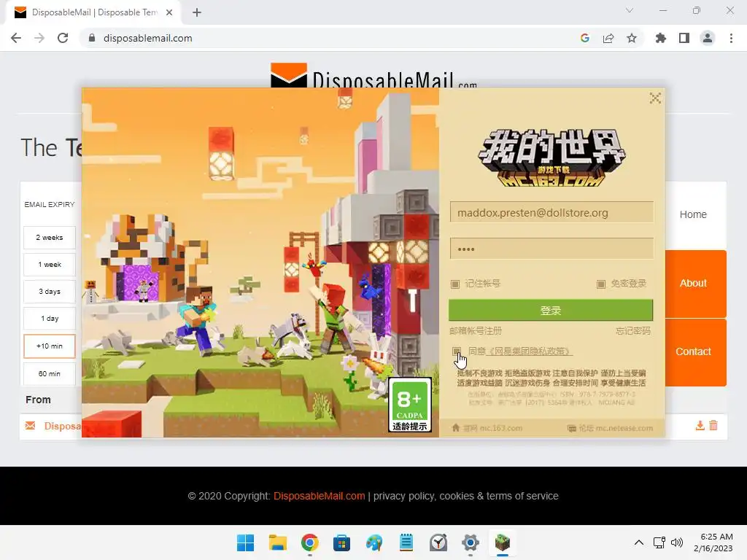747x560 pixels.
Task: Select 3 days email expiry
Action: 50,292
